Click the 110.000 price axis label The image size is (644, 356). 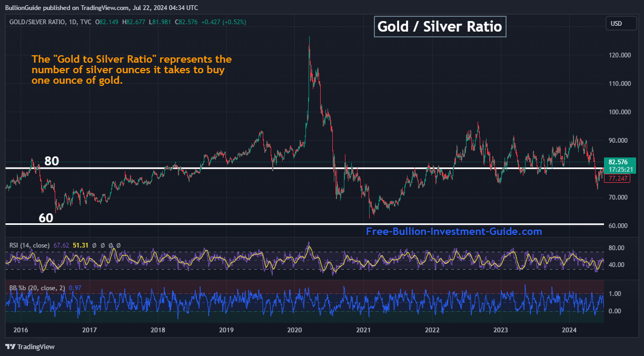click(x=620, y=84)
